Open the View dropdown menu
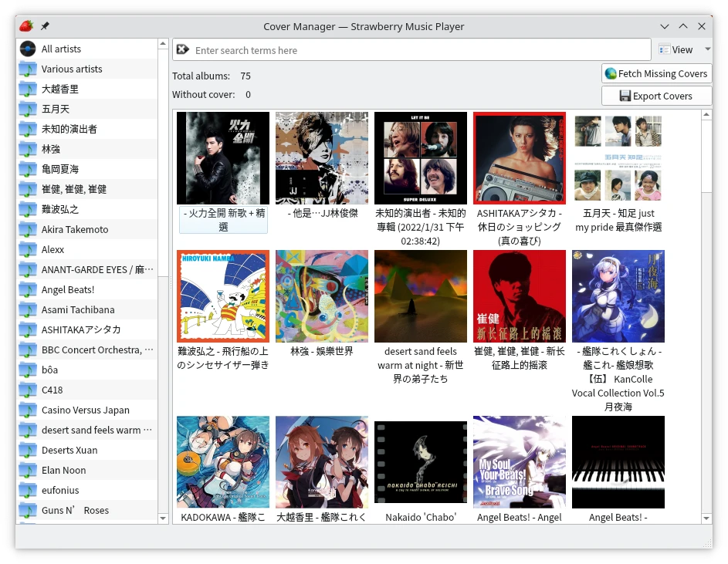The height and width of the screenshot is (564, 728). pos(676,49)
